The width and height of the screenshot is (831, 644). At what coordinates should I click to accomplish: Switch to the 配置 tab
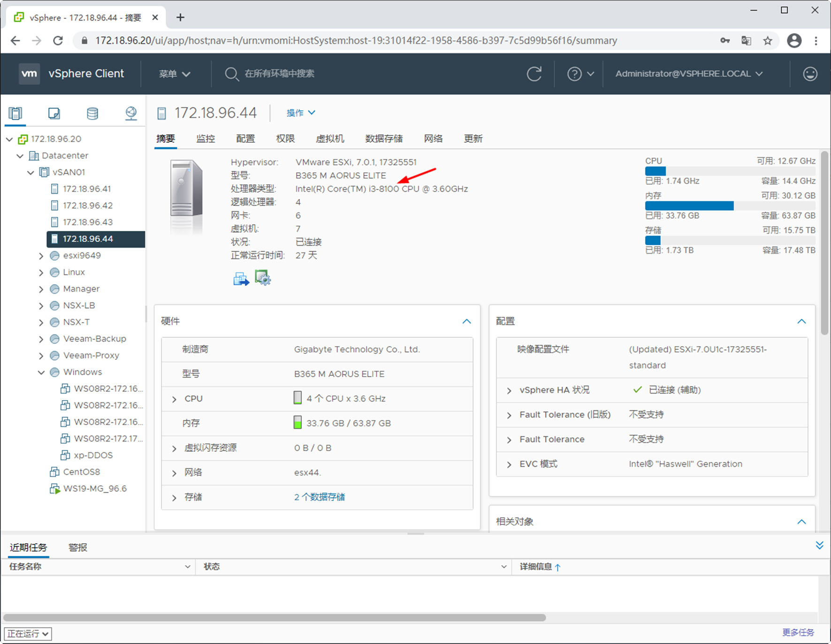(245, 138)
